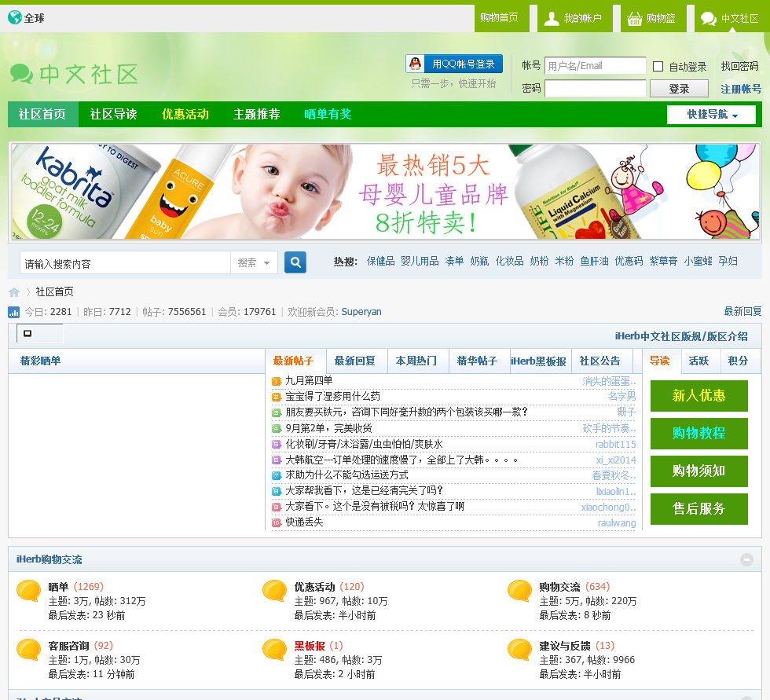
Task: Click the 中文社区 chat bubbles icon in top bar
Action: (709, 19)
